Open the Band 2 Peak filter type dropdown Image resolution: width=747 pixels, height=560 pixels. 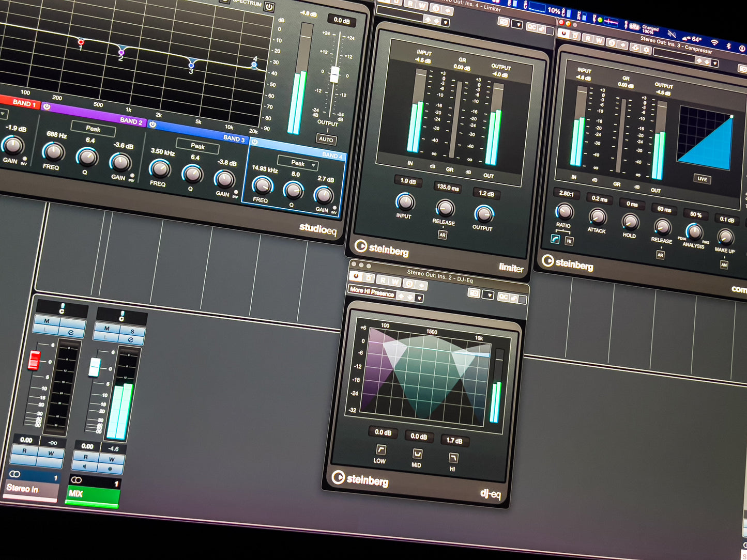(94, 128)
